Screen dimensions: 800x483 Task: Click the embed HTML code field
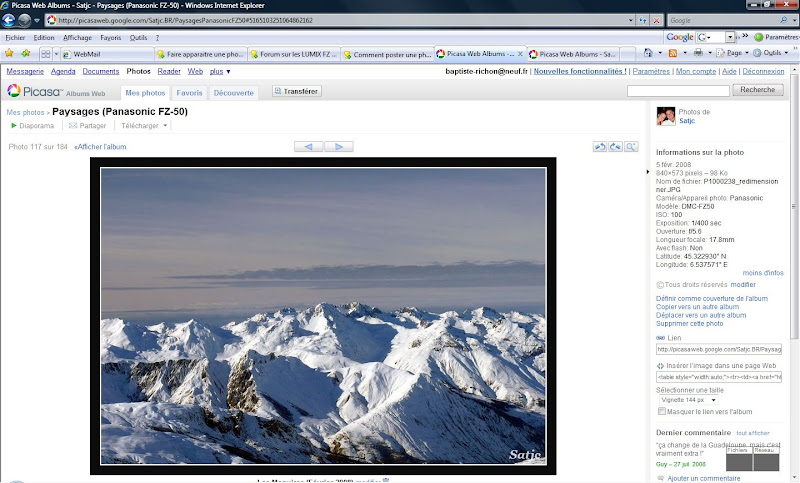(x=718, y=377)
